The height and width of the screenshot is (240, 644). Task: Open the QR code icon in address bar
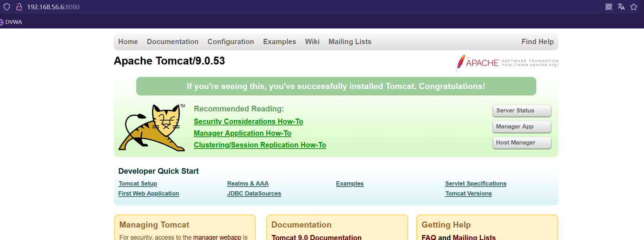click(609, 7)
